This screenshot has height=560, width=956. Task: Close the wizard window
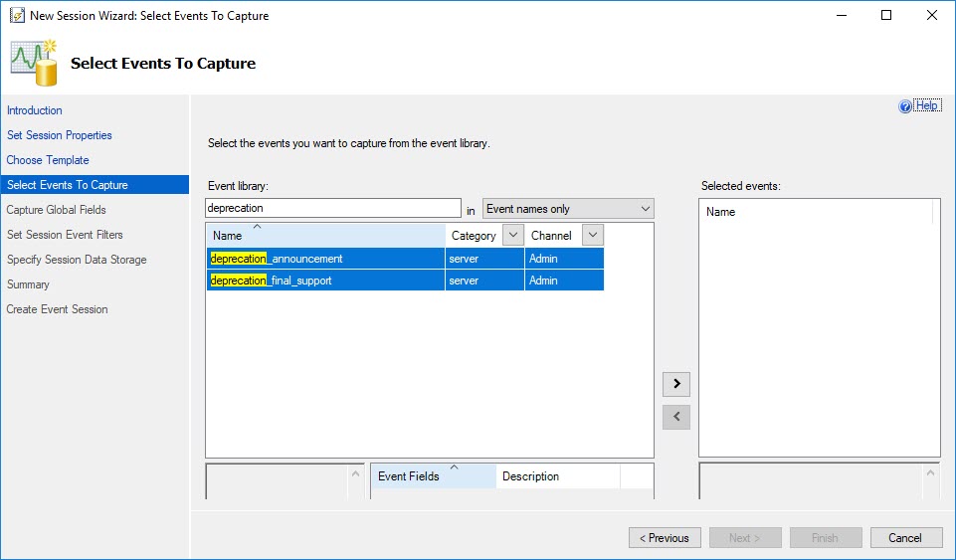click(931, 15)
